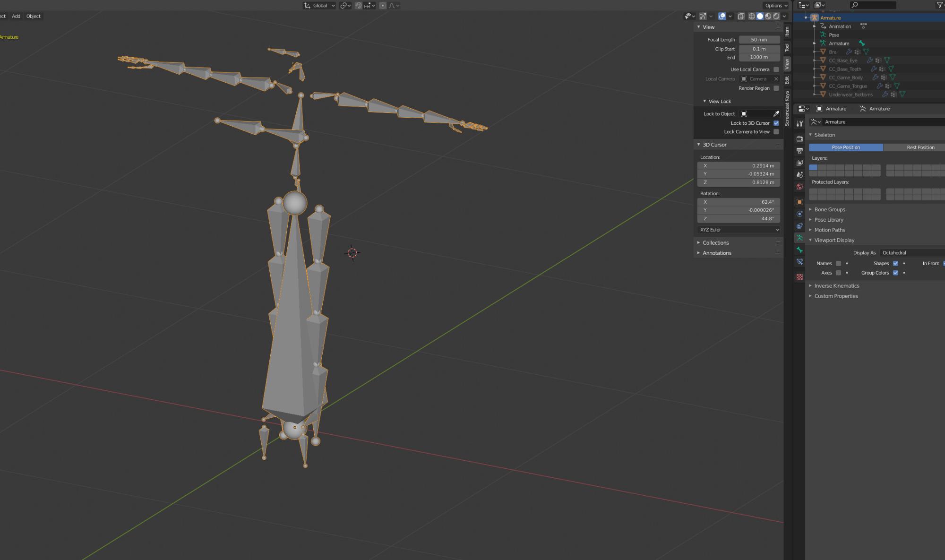Open the Tool sidebar tab
Viewport: 945px width, 560px height.
pos(787,48)
